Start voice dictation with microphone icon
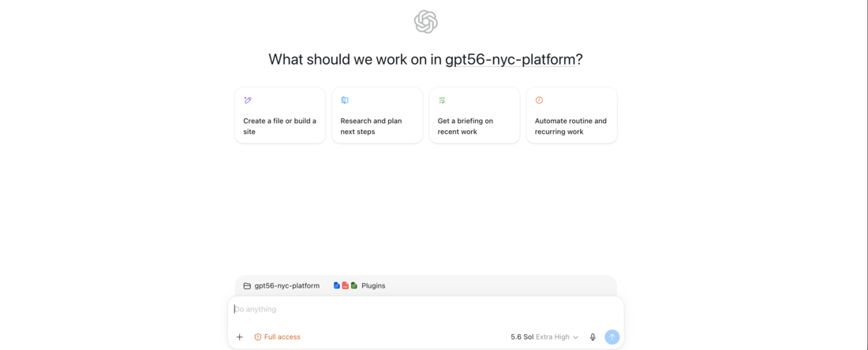The width and height of the screenshot is (868, 350). pos(593,337)
